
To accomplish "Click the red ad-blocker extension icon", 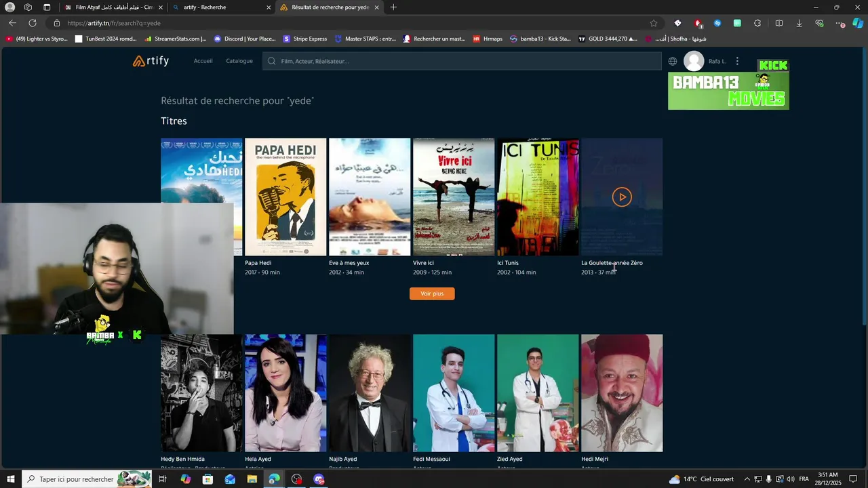I will (697, 23).
